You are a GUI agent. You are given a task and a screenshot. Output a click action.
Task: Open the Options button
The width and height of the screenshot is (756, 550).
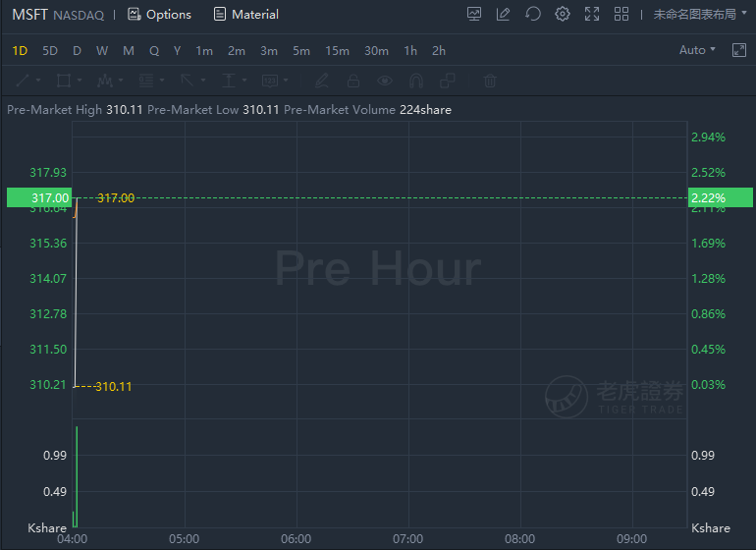coord(159,15)
